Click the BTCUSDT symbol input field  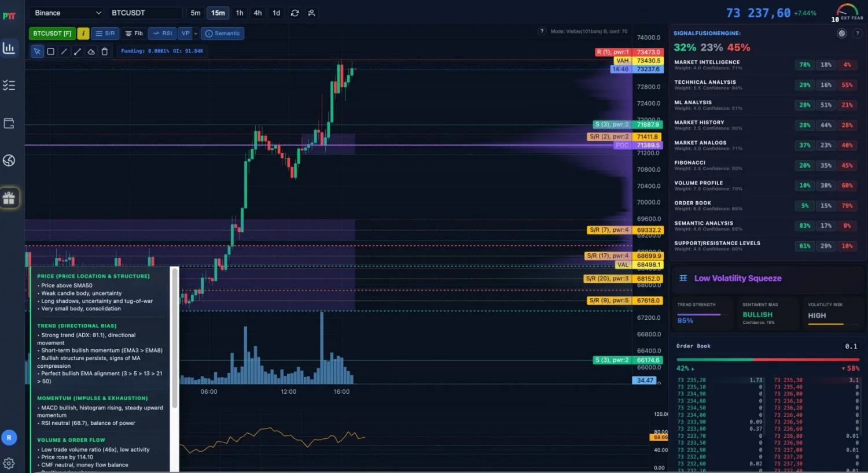click(145, 13)
